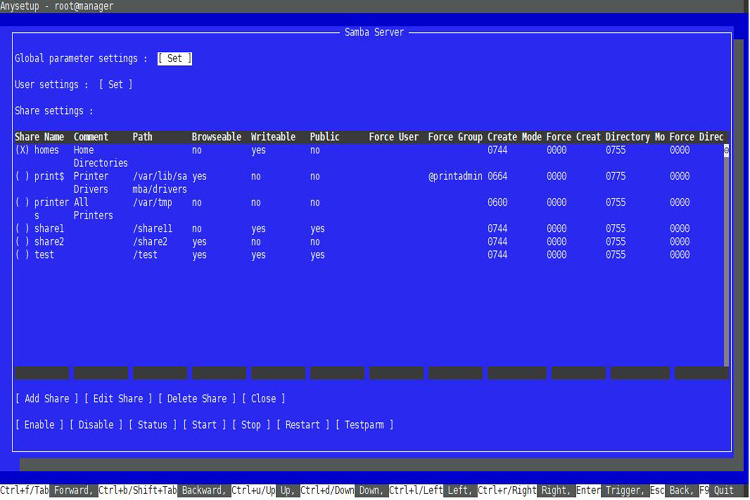Screen dimensions: 750x500
Task: Open User settings Set button
Action: [x=116, y=85]
